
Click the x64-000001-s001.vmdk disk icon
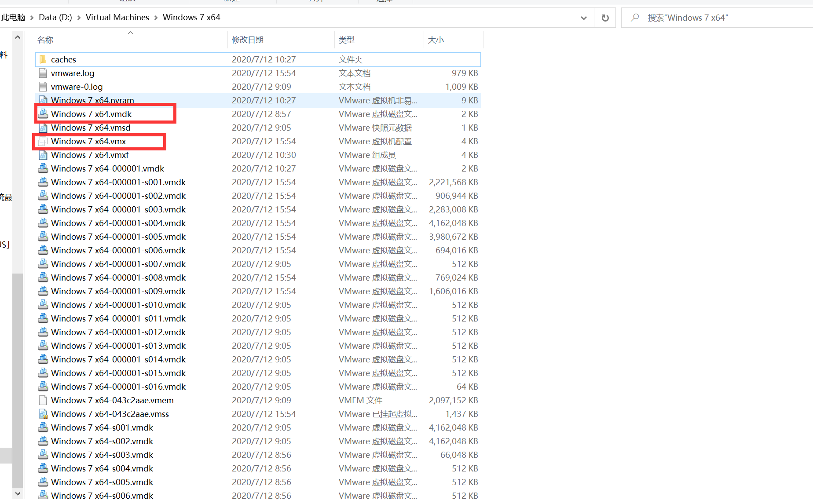43,182
